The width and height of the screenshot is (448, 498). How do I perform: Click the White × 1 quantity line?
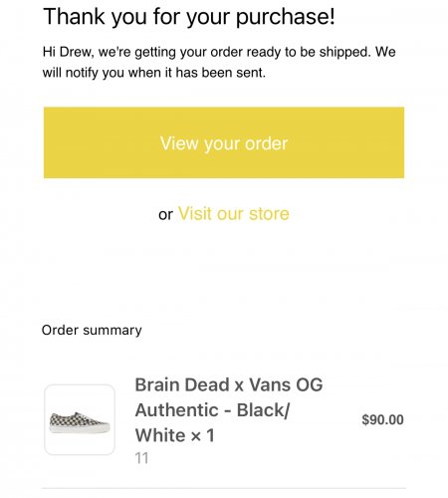[x=175, y=435]
